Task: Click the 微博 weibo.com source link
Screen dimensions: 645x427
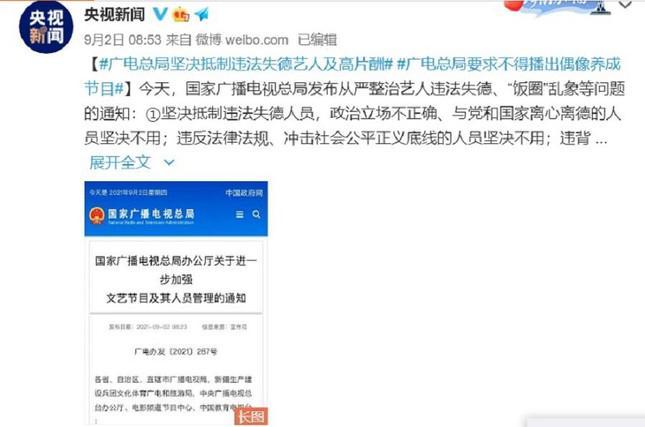Action: tap(242, 40)
